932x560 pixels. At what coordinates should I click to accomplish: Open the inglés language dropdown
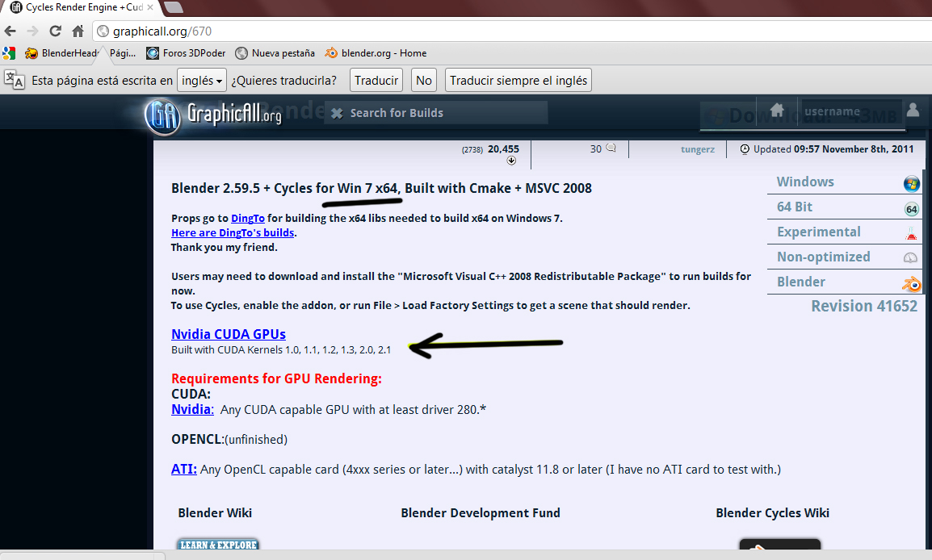201,80
